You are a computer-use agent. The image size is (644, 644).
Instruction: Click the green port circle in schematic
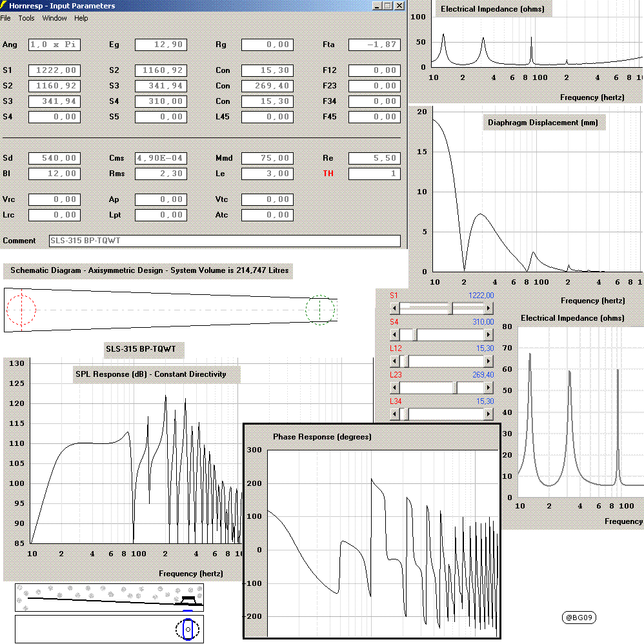tap(319, 310)
